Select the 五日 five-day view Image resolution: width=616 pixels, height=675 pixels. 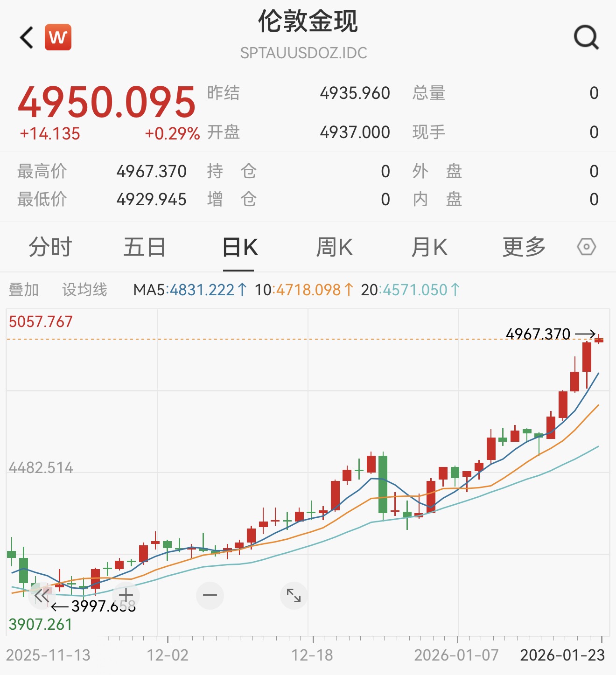[x=145, y=247]
